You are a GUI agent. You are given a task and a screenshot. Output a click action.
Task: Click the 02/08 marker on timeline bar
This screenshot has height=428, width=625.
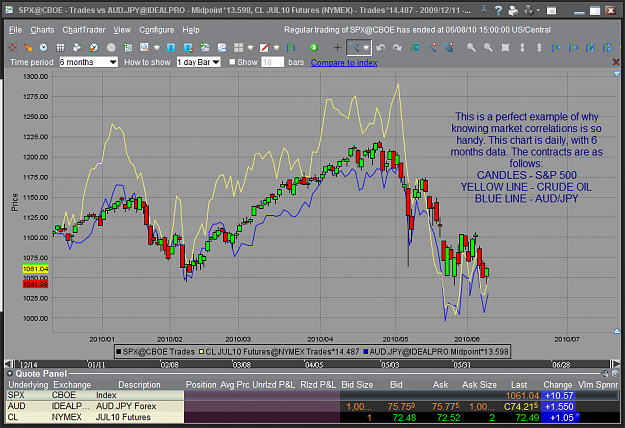click(x=169, y=365)
